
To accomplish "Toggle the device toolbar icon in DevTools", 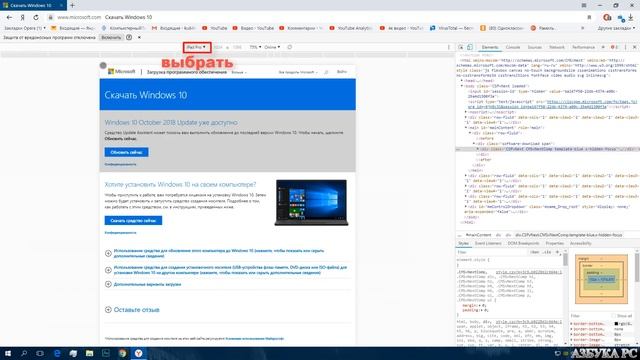I will (470, 47).
